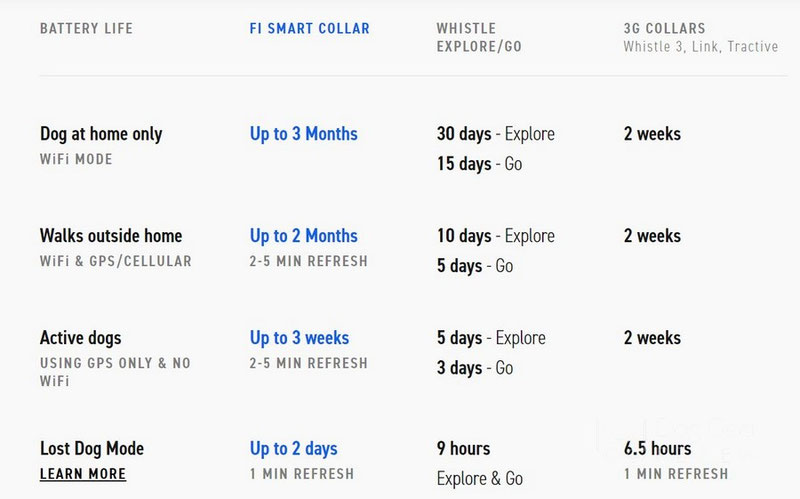800x499 pixels.
Task: Click the 'Walks outside home' row label
Action: pos(111,236)
